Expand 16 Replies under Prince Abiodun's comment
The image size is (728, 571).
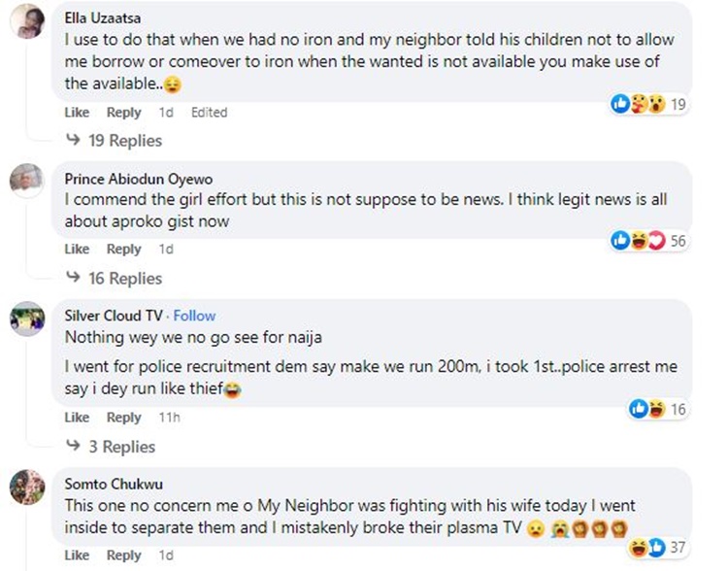[113, 279]
